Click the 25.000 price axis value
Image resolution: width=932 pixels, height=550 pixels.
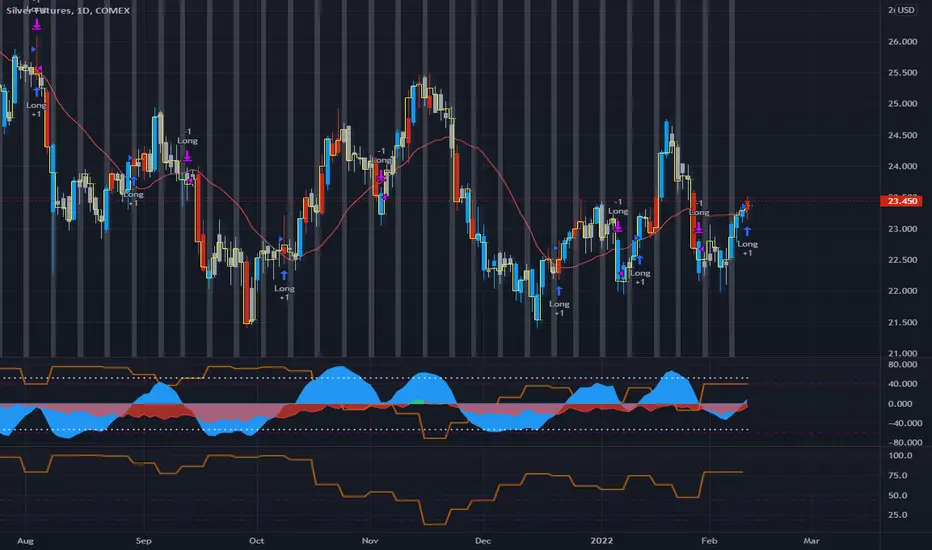tap(902, 103)
